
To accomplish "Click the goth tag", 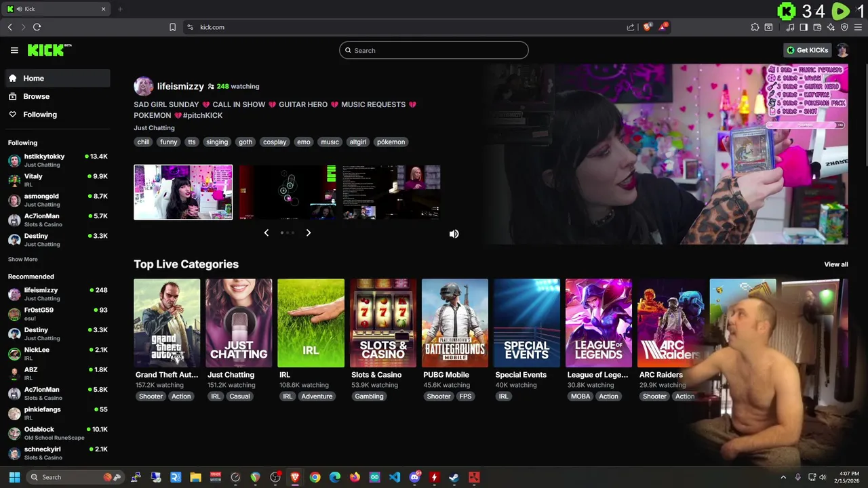I will 245,142.
